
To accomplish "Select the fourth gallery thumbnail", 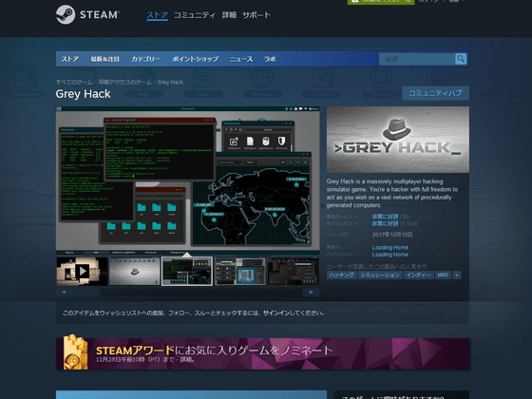I will (239, 271).
